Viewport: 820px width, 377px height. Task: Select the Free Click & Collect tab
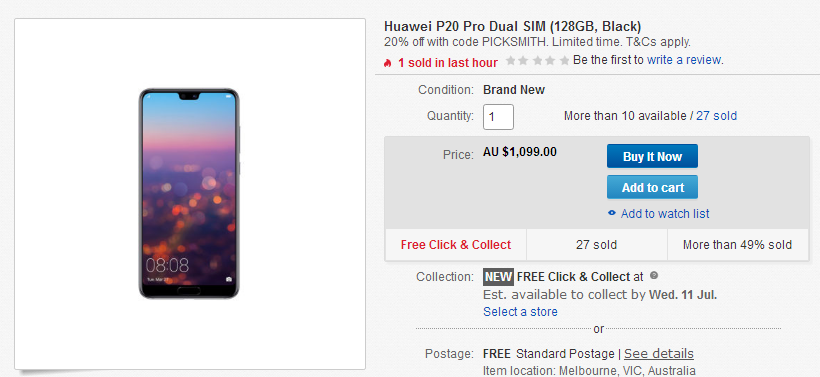[x=456, y=245]
